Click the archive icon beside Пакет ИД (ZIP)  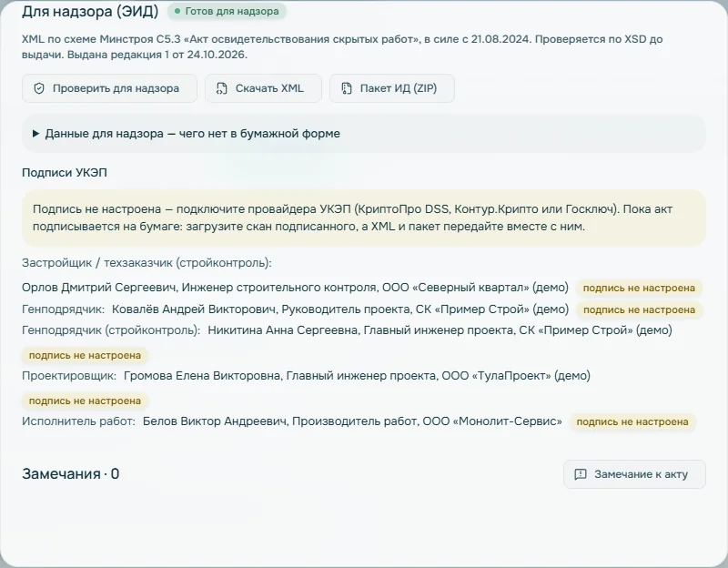[x=347, y=88]
